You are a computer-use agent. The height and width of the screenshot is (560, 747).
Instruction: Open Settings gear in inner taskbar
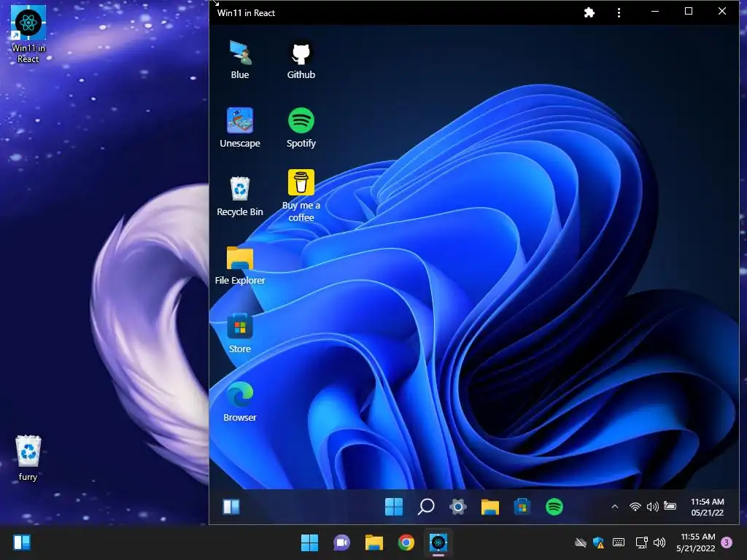[458, 507]
